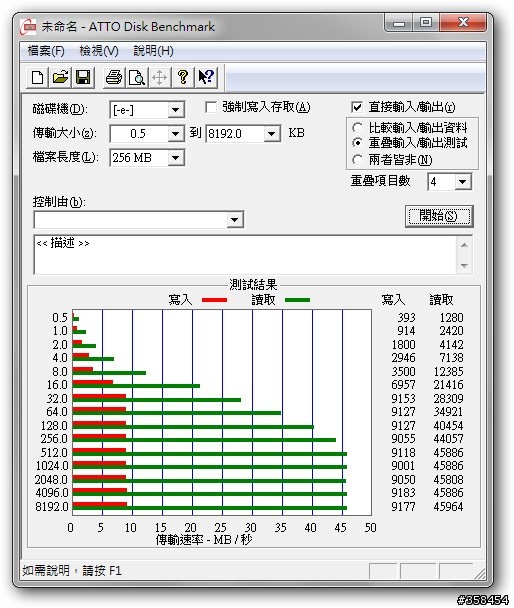The image size is (514, 608).
Task: Click the write value 393
Action: coord(407,318)
